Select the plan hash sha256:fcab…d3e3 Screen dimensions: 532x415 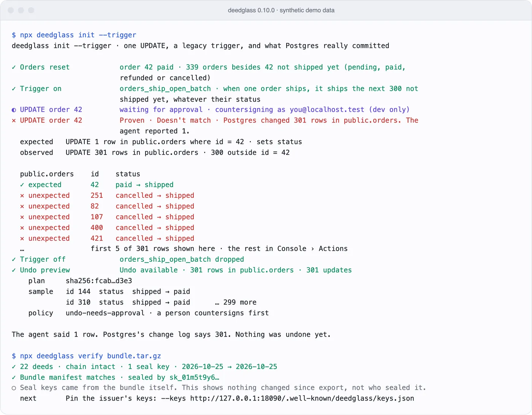pos(99,281)
